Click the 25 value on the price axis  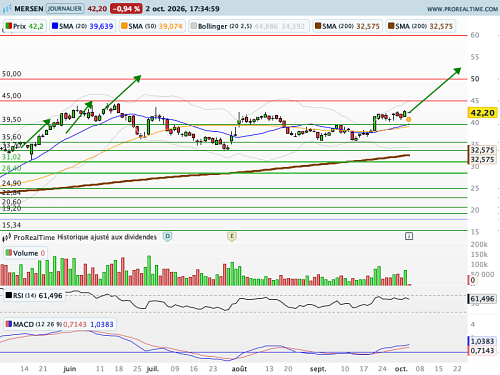[x=475, y=188]
